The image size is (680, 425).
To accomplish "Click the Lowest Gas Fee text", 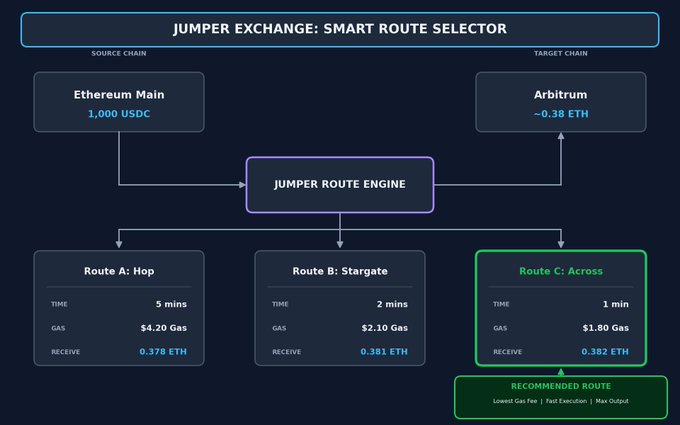I will [515, 401].
